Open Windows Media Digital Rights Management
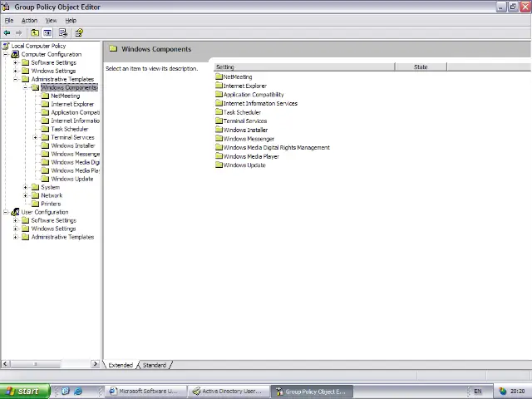Viewport: 532px width, 399px height. (x=277, y=147)
